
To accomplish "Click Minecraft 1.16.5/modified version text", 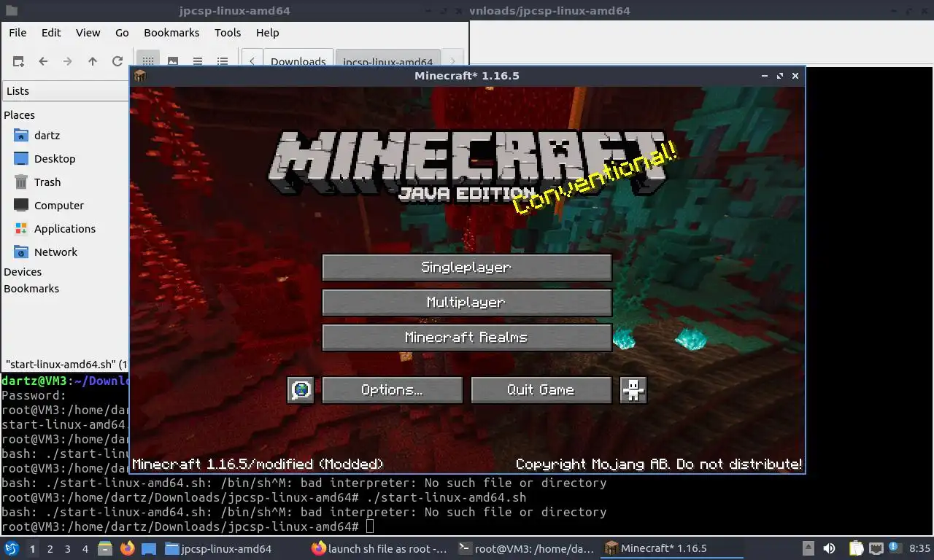I will [258, 464].
